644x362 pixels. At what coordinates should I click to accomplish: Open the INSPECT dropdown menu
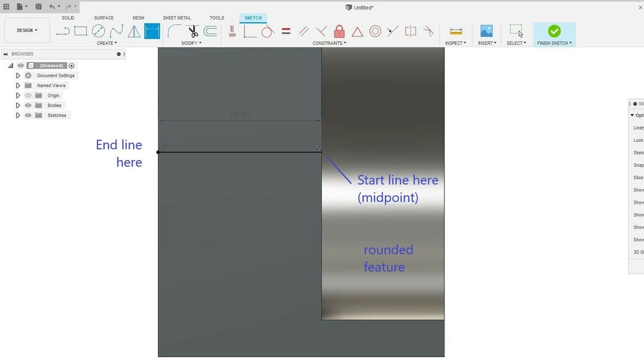tap(456, 43)
